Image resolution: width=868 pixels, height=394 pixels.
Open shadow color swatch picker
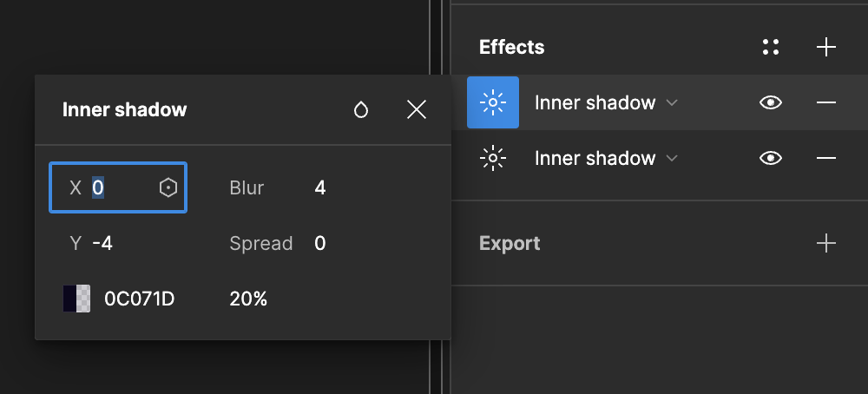76,299
